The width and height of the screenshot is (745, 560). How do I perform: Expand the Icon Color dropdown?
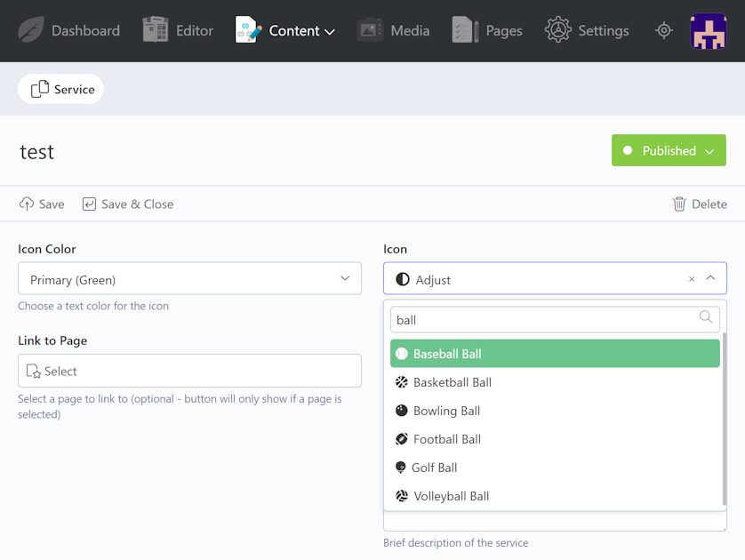(189, 279)
